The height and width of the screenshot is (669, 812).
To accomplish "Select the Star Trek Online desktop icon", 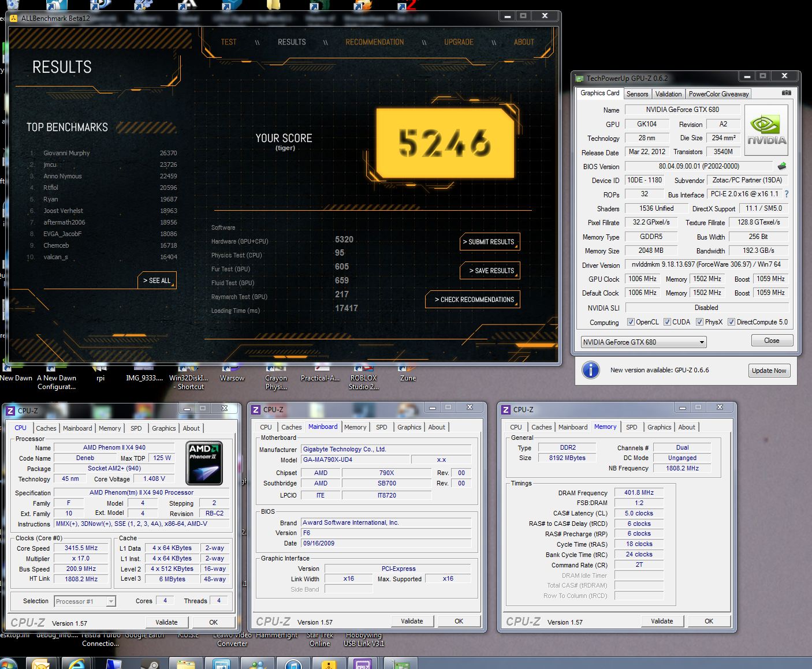I will pos(320,639).
